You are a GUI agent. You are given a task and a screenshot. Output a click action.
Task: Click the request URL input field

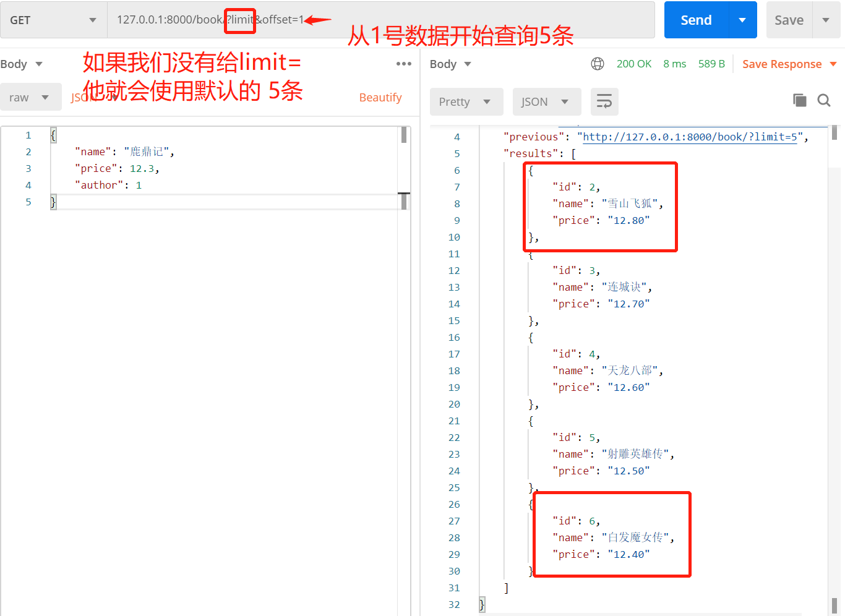pos(381,20)
